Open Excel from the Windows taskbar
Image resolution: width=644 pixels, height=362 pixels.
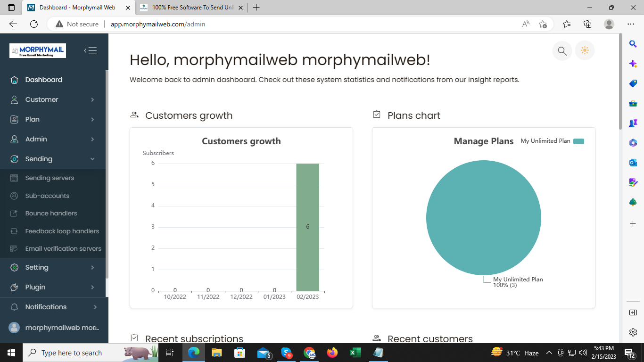click(x=355, y=353)
